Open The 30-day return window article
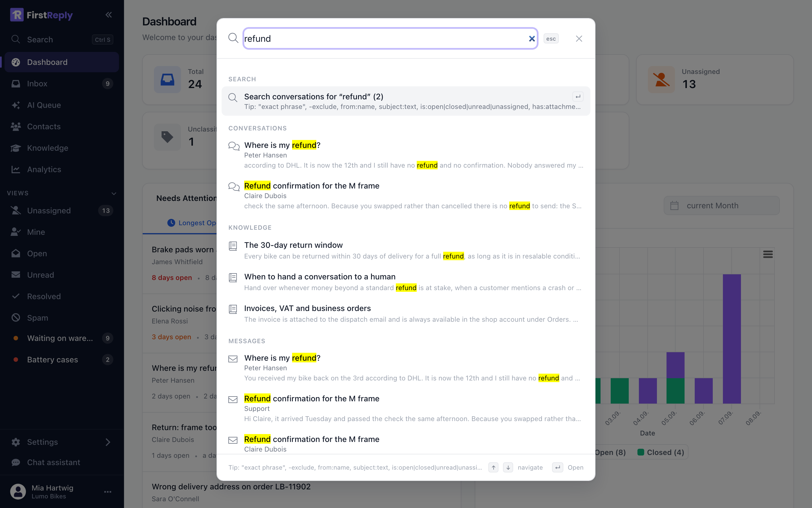Screen dimensions: 812x508 (x=406, y=250)
